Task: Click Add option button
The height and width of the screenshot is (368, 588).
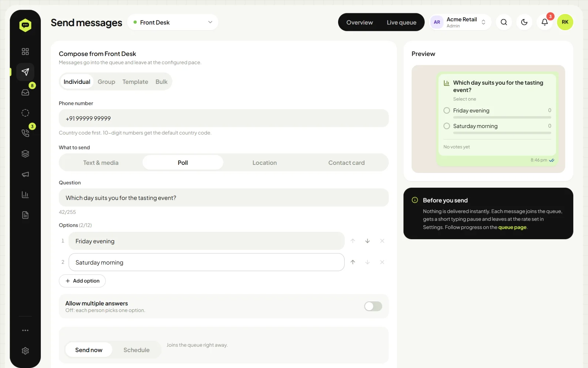Action: click(82, 281)
